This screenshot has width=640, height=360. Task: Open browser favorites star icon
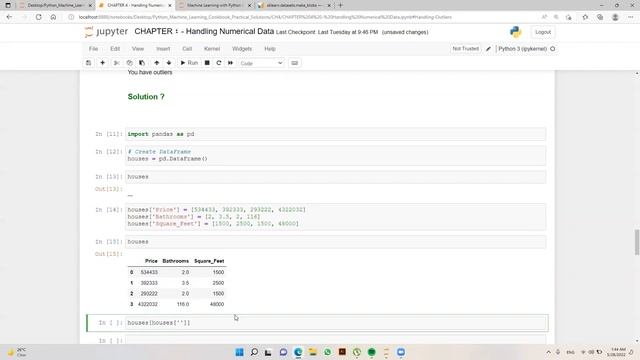tap(585, 17)
